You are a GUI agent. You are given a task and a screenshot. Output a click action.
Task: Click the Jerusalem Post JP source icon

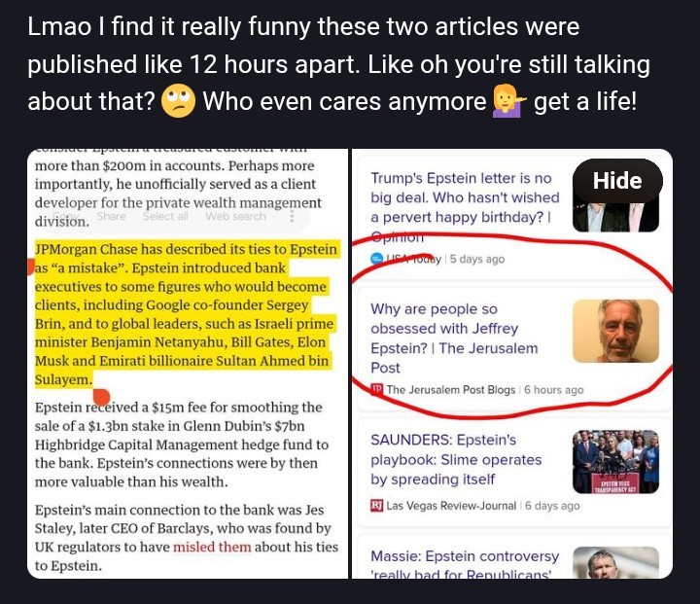377,389
